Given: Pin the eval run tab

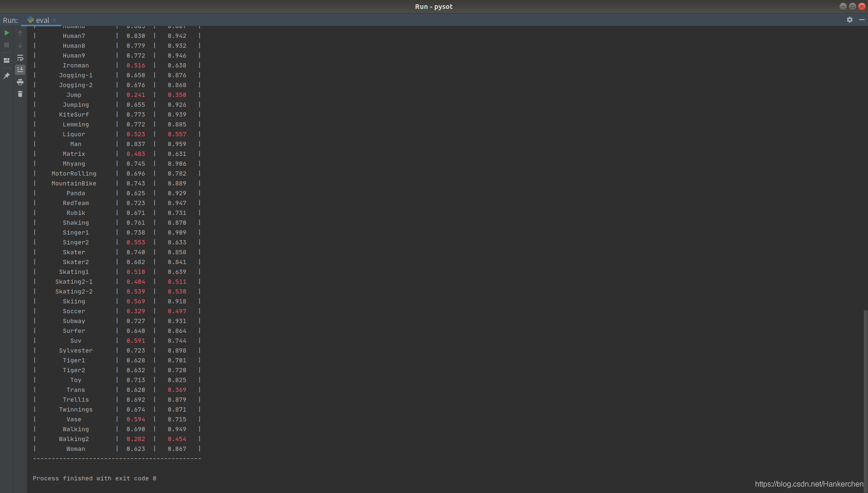Looking at the screenshot, I should point(7,76).
